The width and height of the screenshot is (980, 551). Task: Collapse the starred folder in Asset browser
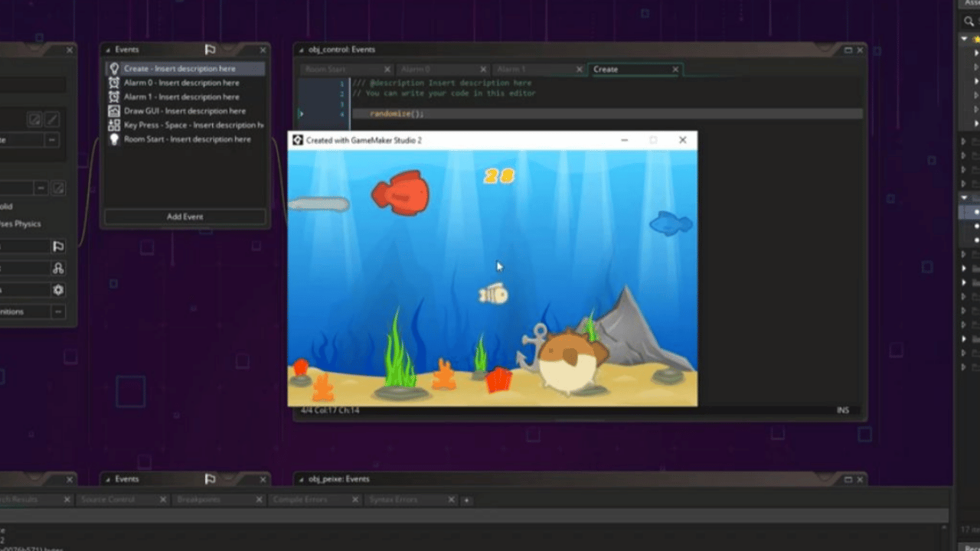[965, 38]
